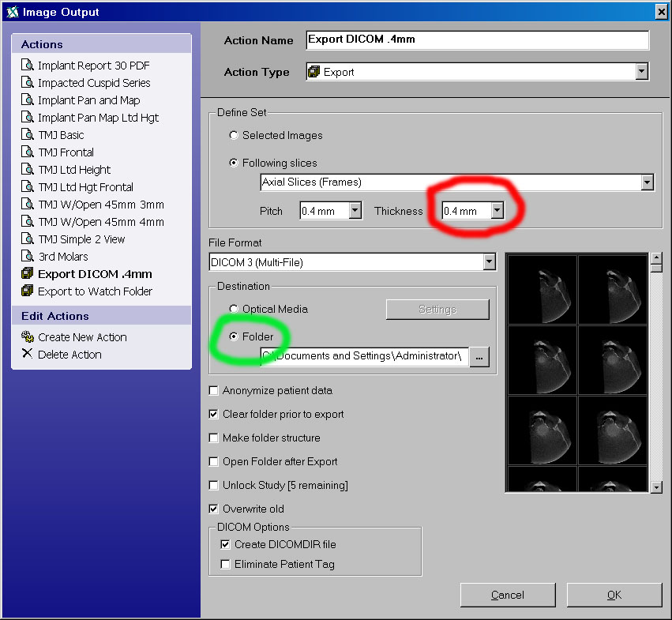Click the 3rd Molars action icon
This screenshot has height=620, width=672.
(x=28, y=256)
